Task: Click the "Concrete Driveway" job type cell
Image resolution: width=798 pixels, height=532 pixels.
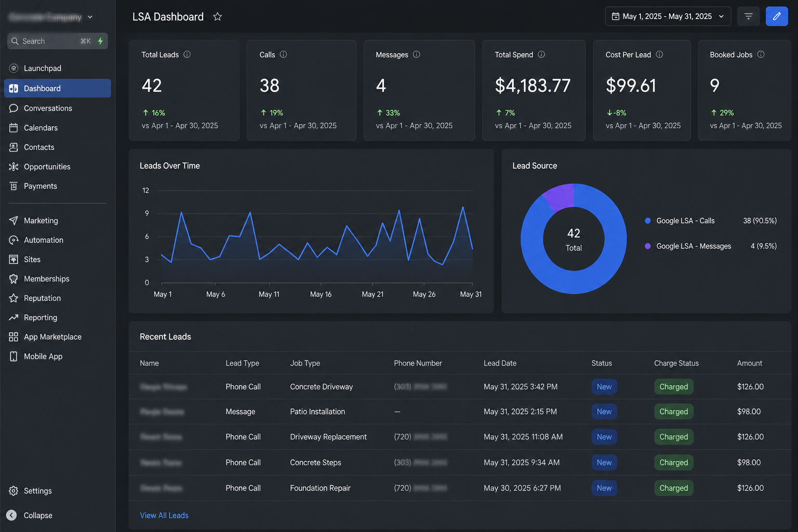Action: pos(322,387)
